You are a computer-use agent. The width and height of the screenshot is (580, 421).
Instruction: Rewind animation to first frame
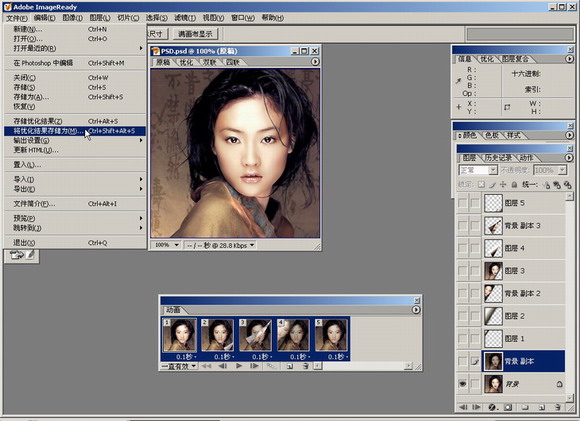206,366
